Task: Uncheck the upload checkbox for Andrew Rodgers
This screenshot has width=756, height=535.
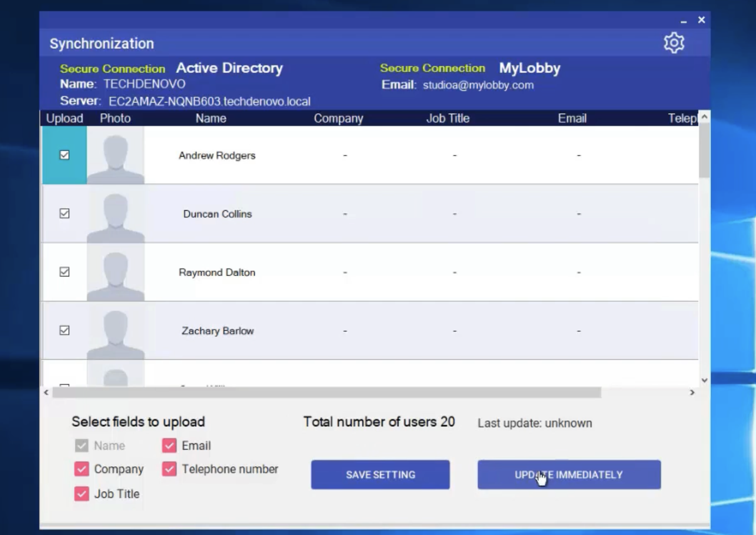Action: pyautogui.click(x=64, y=155)
